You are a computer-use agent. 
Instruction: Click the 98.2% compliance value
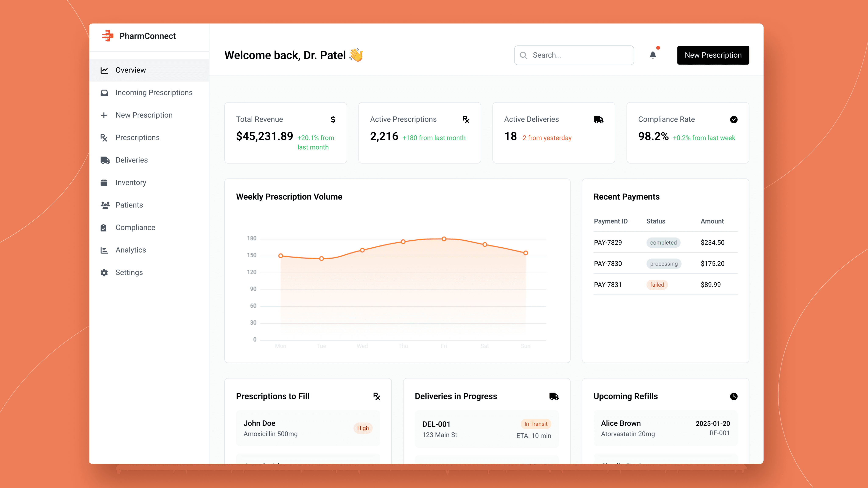pos(653,136)
